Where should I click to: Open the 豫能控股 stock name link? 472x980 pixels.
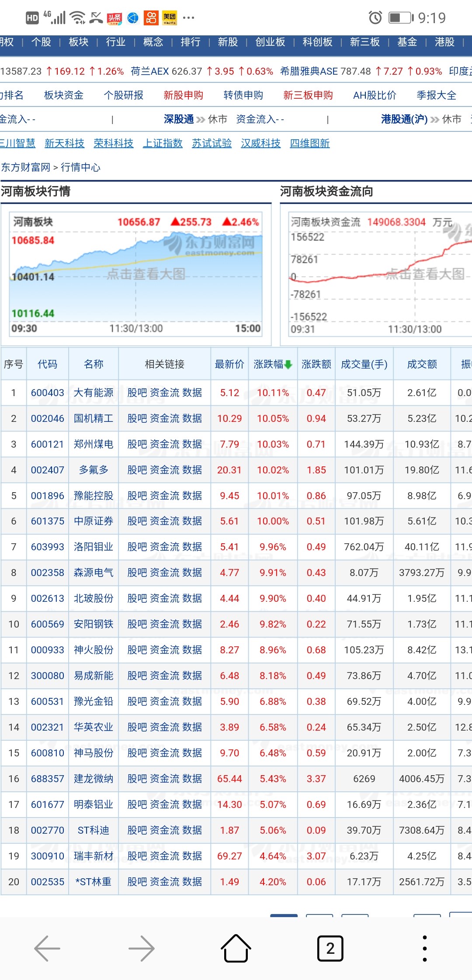[x=94, y=496]
